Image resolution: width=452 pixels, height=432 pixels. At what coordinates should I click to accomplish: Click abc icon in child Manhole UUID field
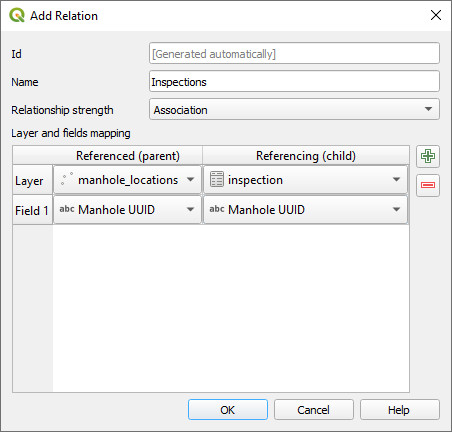tap(217, 209)
